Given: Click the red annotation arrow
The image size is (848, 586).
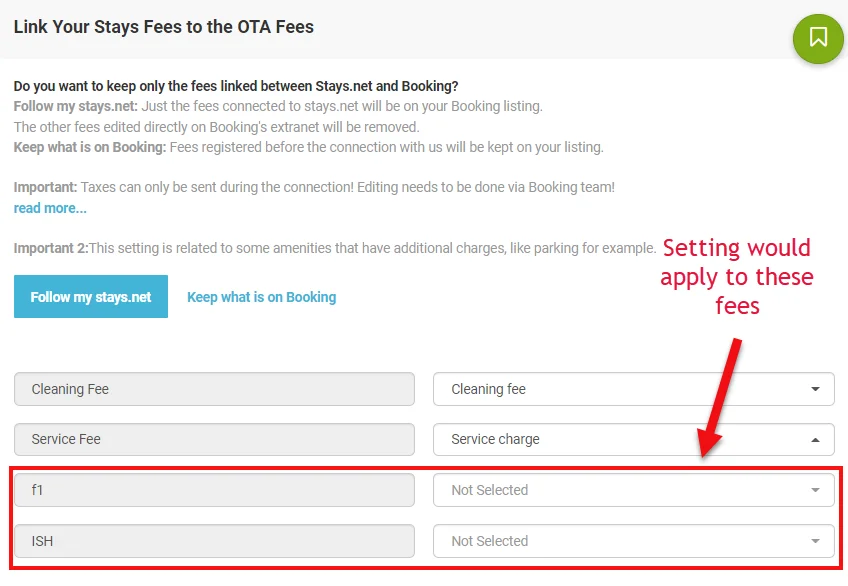Looking at the screenshot, I should click(x=724, y=397).
